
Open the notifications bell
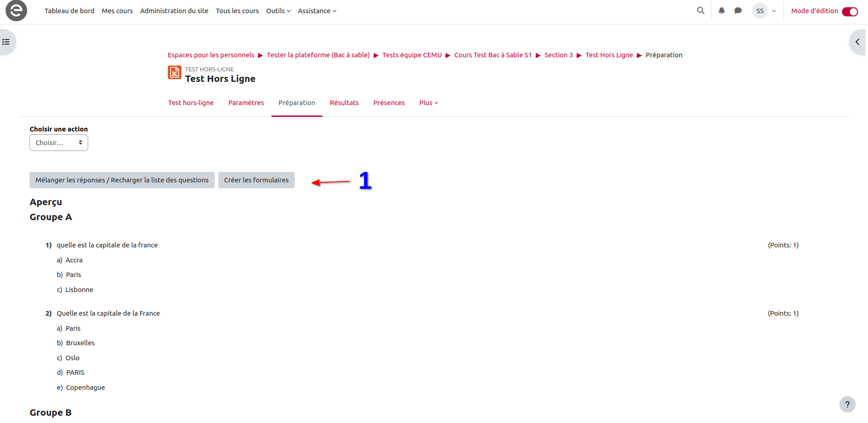(x=722, y=10)
